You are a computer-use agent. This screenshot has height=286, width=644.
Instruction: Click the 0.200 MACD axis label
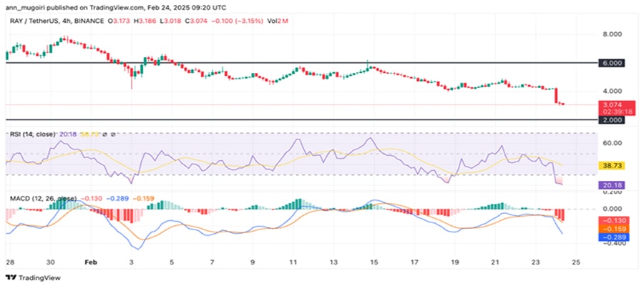(x=613, y=192)
